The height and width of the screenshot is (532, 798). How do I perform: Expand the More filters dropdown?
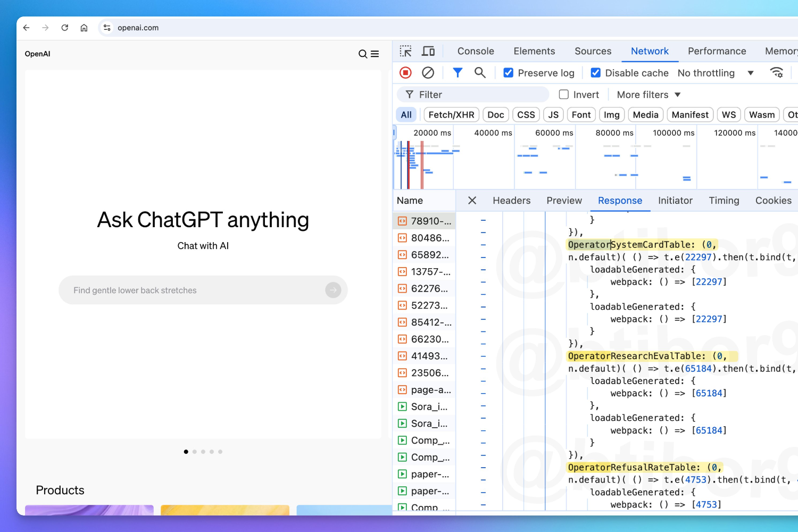pos(649,95)
